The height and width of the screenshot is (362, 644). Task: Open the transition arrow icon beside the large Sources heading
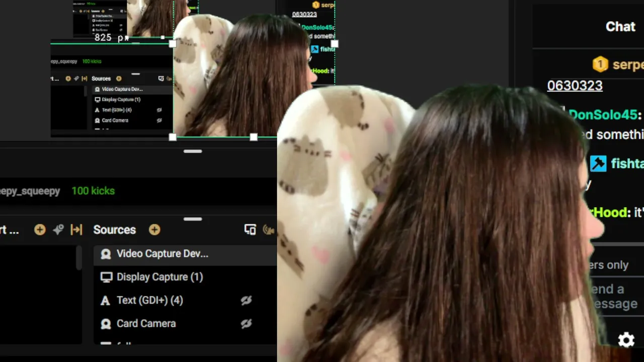(x=76, y=230)
